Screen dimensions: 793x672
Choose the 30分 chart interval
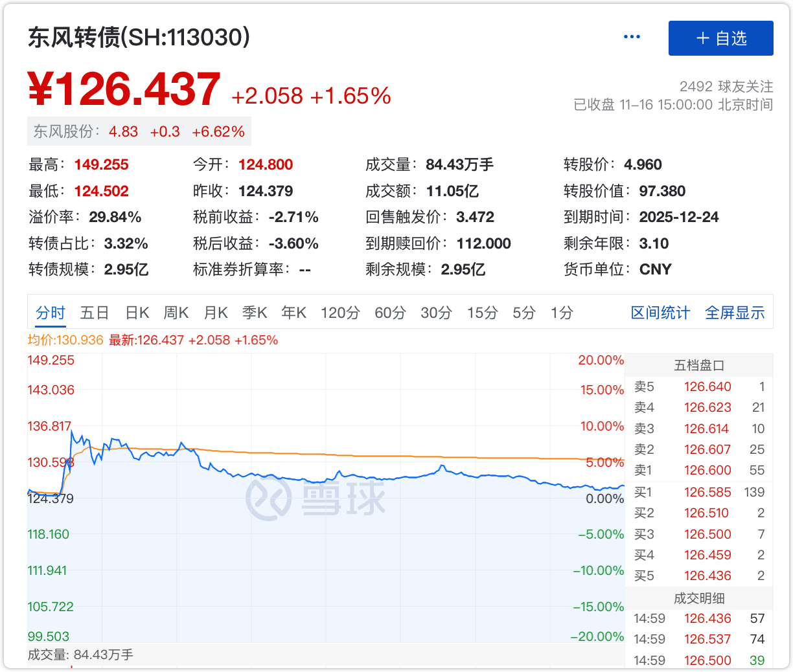436,313
